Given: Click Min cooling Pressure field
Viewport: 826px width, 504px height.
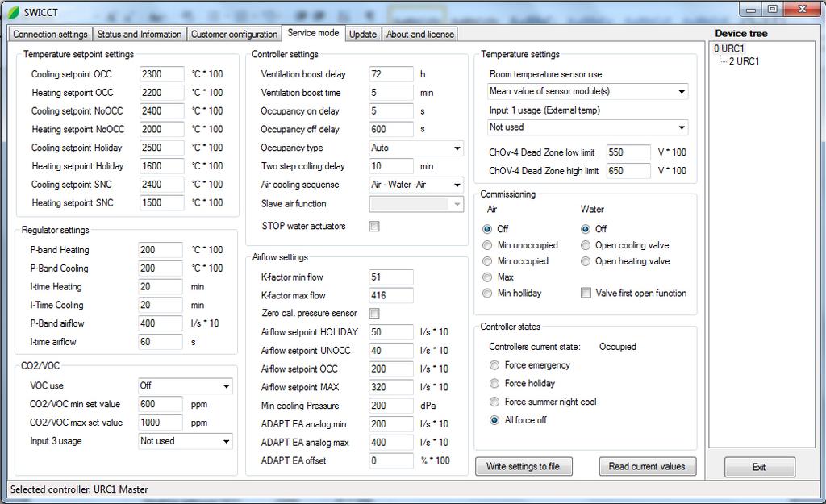Looking at the screenshot, I should 391,406.
